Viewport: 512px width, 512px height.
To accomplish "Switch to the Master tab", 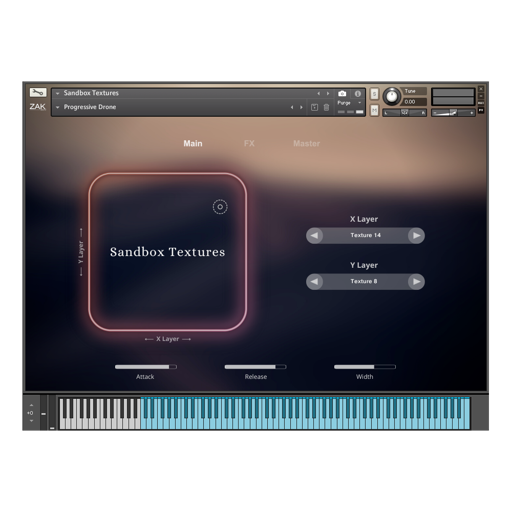I will point(306,144).
